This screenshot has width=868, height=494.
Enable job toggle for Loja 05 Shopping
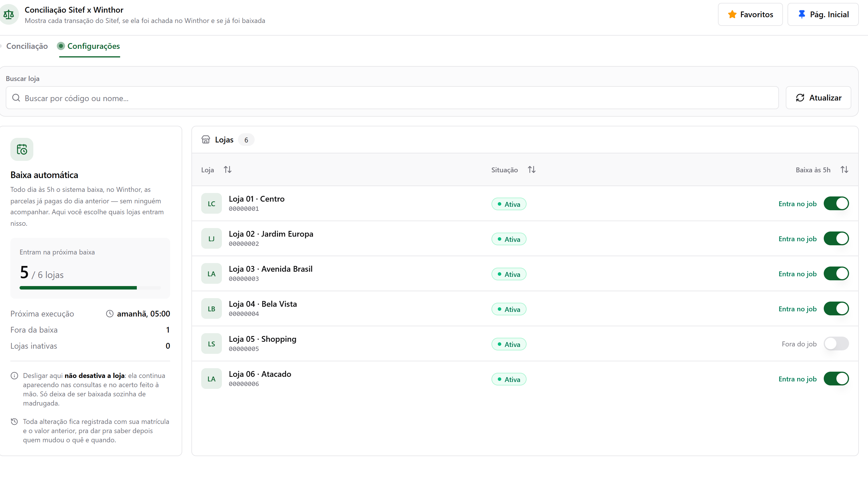pyautogui.click(x=836, y=344)
